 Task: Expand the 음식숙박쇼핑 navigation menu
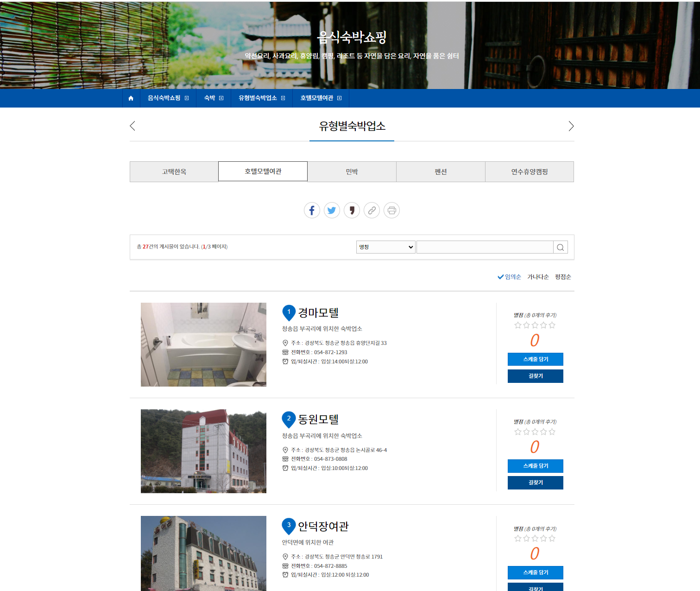click(x=168, y=98)
